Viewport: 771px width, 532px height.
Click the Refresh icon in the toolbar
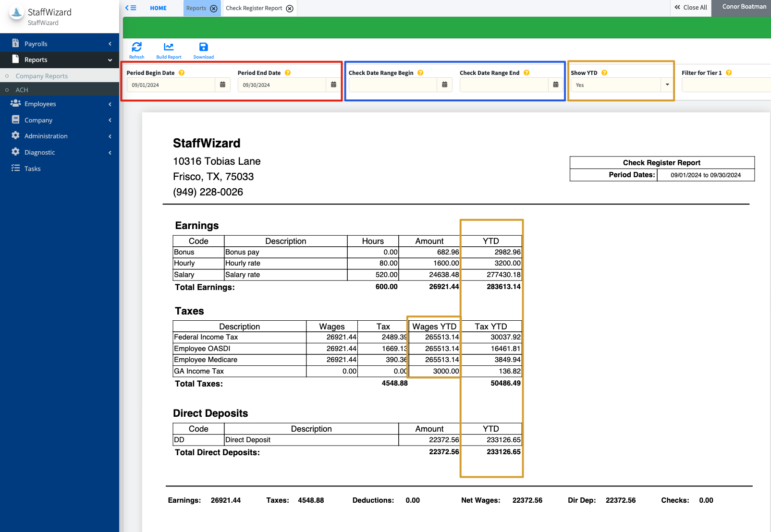pyautogui.click(x=136, y=47)
